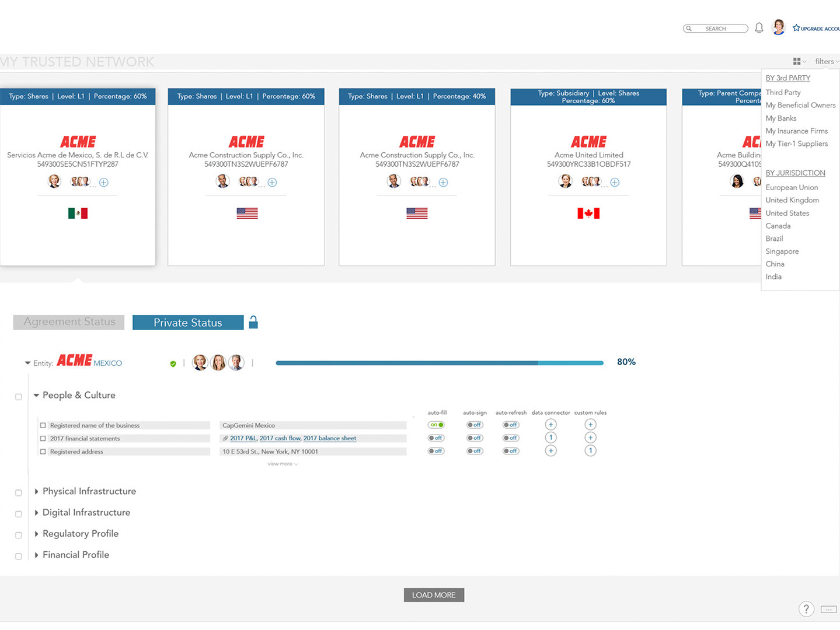Expand the Digital Infrastructure section
The image size is (840, 630).
click(x=36, y=513)
